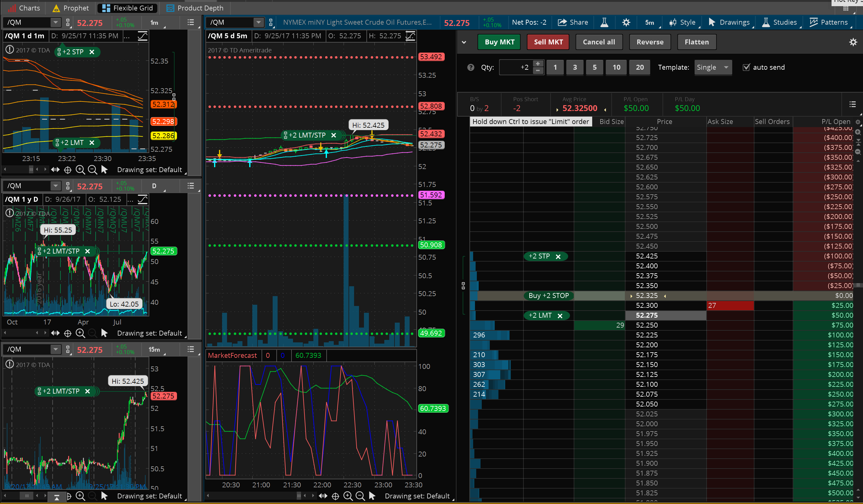Open chart settings gear in main toolbar

[x=626, y=23]
